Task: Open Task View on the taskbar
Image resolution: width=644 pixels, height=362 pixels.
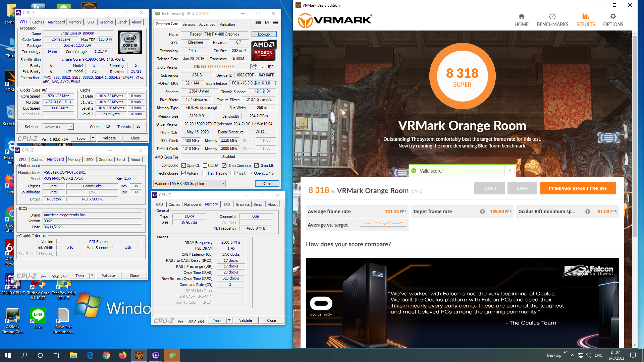Action: (x=56, y=355)
